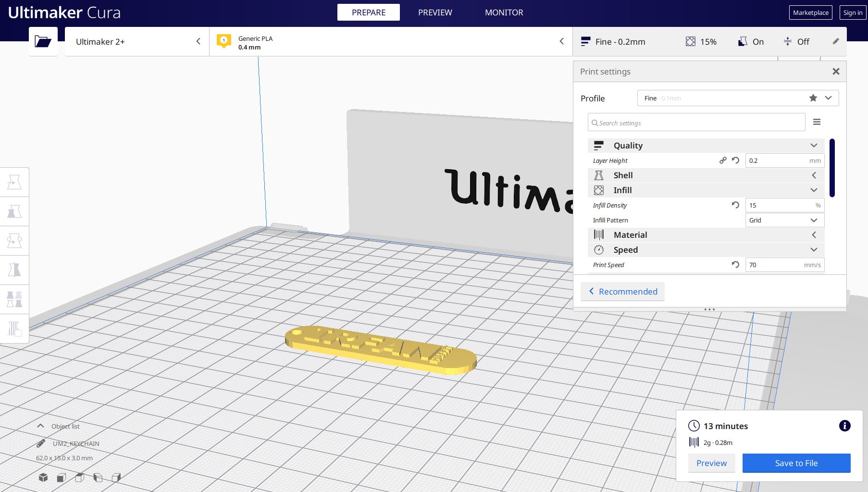The width and height of the screenshot is (868, 492).
Task: Switch to the MONITOR stage tab
Action: tap(504, 12)
